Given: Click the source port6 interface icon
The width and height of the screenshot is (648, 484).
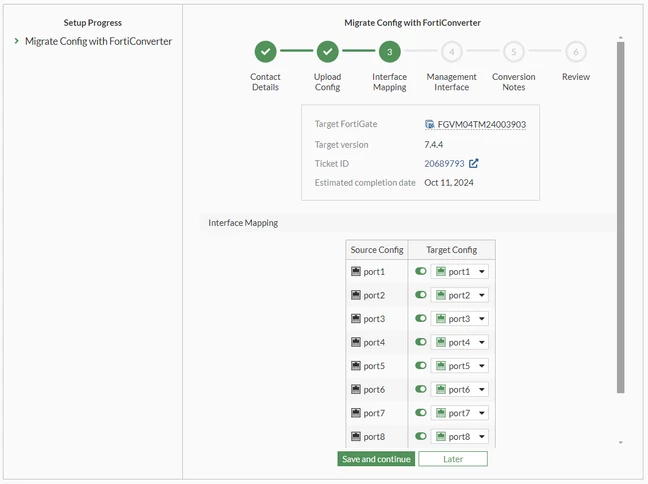Looking at the screenshot, I should tap(356, 389).
